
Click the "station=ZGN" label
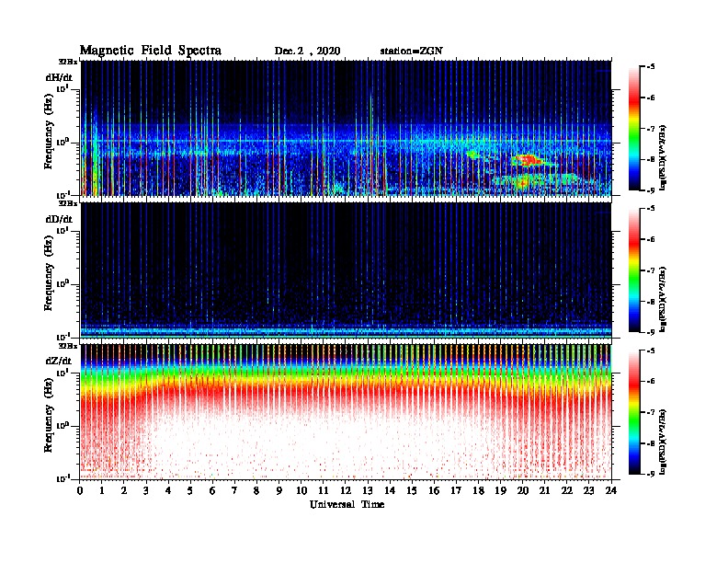pyautogui.click(x=412, y=51)
